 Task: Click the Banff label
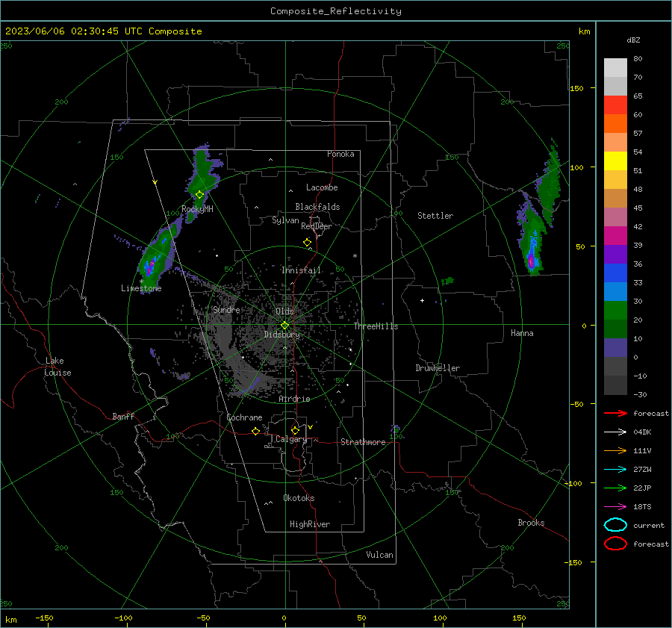tap(123, 417)
